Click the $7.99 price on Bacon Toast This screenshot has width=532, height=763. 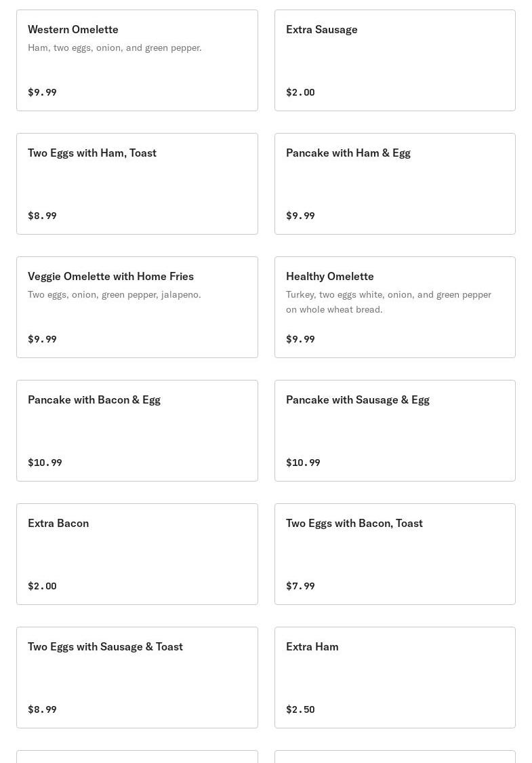(300, 586)
